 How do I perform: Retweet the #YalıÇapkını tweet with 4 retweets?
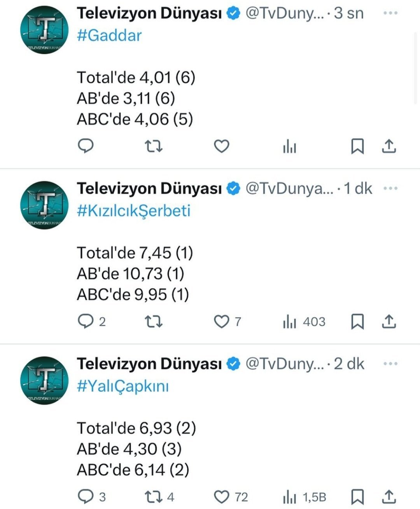click(153, 497)
